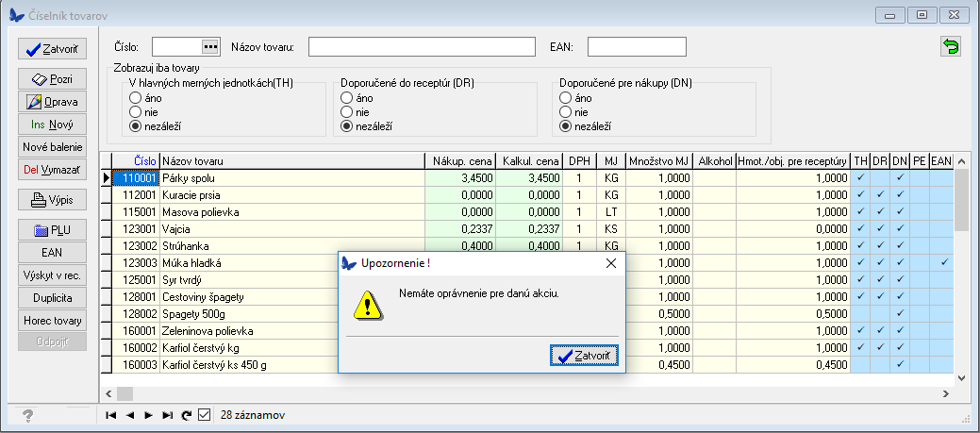
Task: Go to previous record arrow
Action: point(130,415)
